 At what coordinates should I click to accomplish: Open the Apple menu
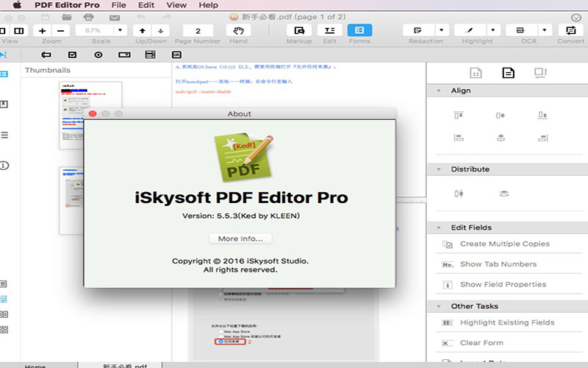pos(17,5)
